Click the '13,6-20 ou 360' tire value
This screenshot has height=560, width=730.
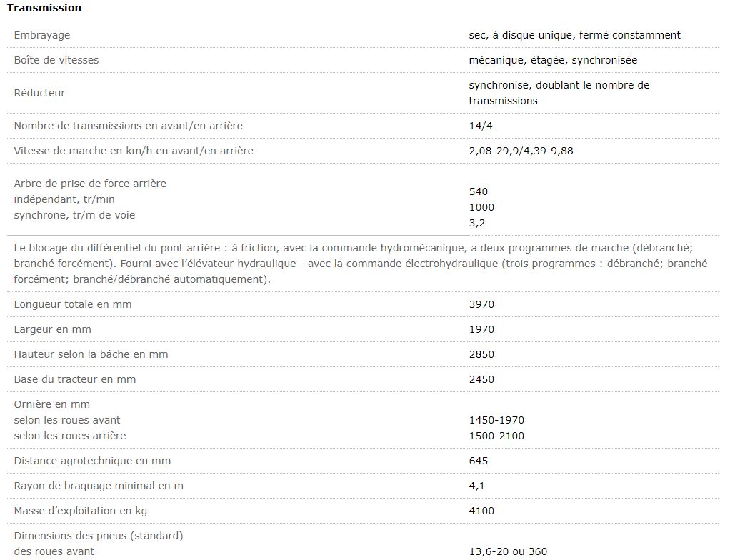click(508, 551)
